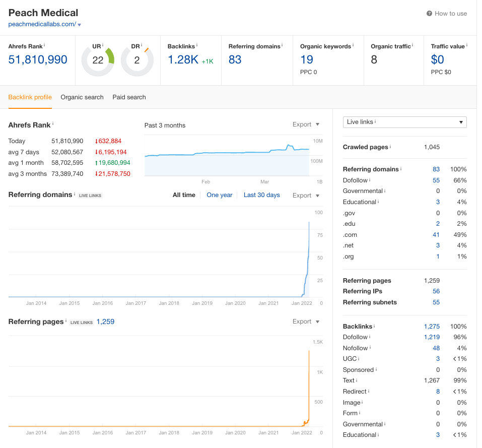Screen dimensions: 482x448
Task: Click Nofollow backlinks count 48
Action: point(436,348)
